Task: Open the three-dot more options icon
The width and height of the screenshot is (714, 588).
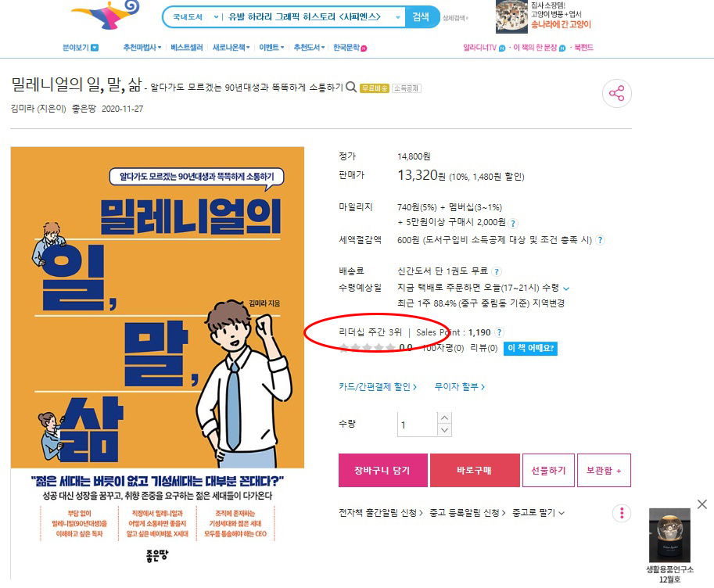Action: click(622, 513)
